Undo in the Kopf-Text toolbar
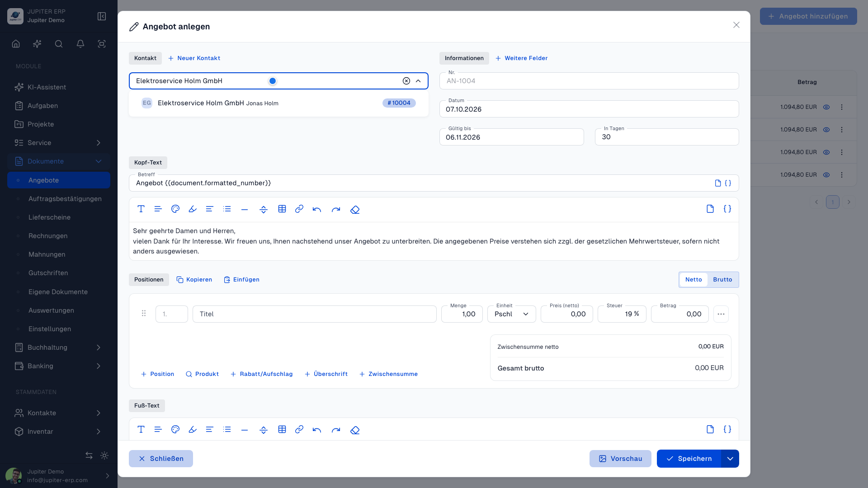This screenshot has height=488, width=868. pyautogui.click(x=317, y=209)
